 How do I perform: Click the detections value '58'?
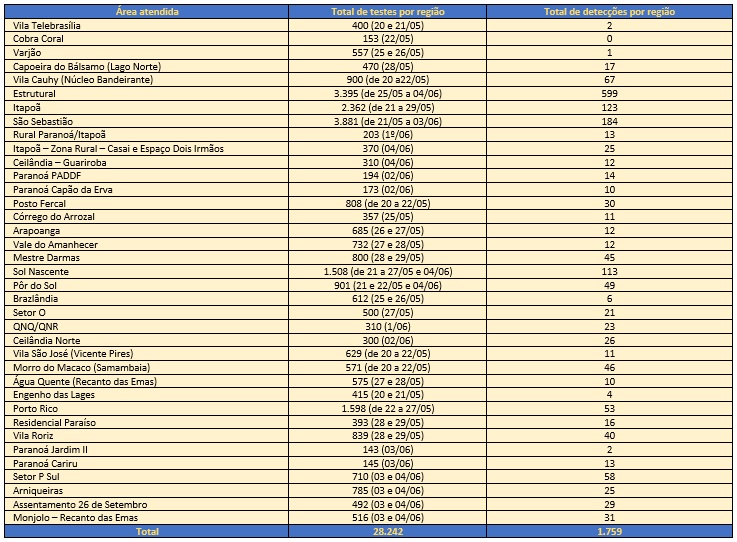(610, 477)
